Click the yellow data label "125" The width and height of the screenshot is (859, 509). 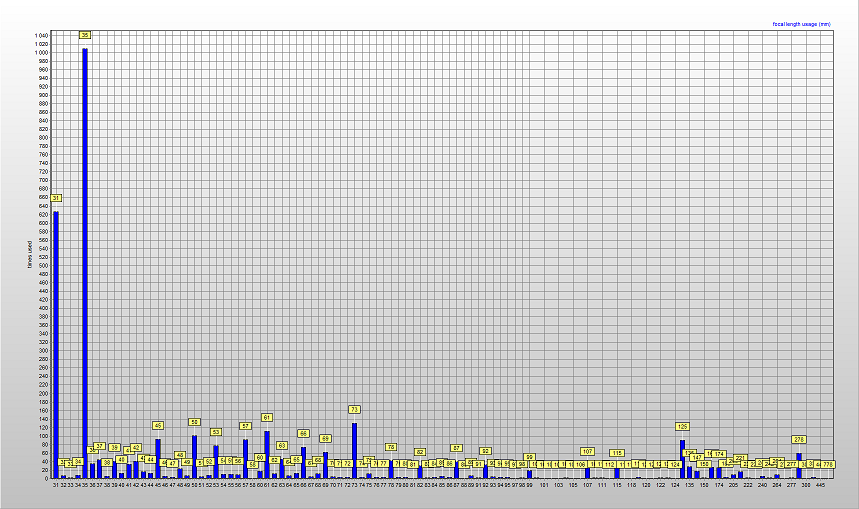coord(682,426)
